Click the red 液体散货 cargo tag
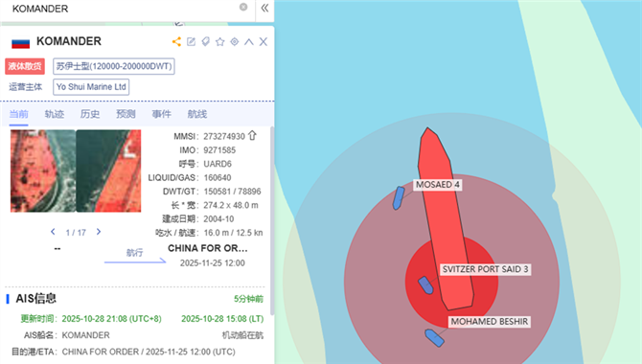 tap(25, 66)
